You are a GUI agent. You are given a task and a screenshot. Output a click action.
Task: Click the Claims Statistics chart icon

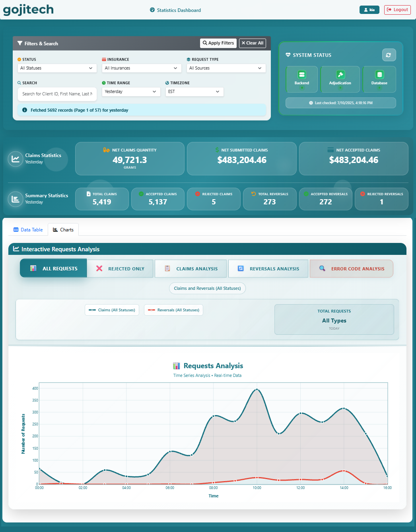tap(15, 159)
